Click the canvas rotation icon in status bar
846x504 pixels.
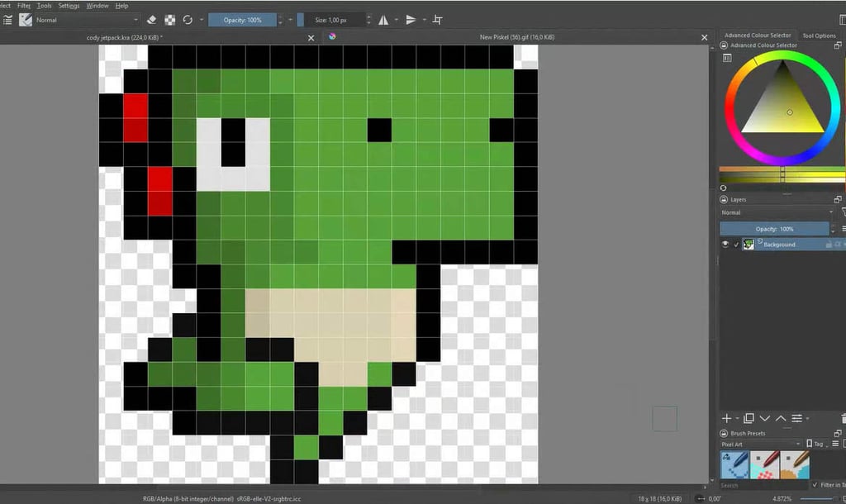tap(701, 498)
